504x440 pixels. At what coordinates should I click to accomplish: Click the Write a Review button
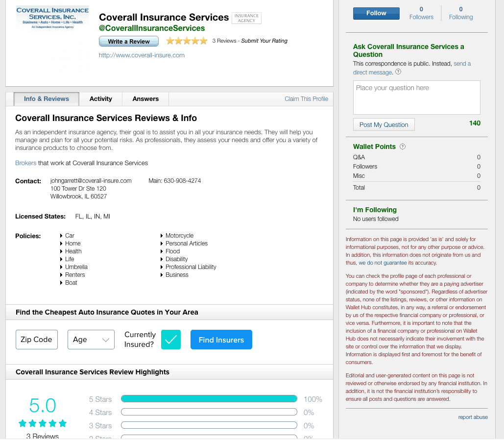pos(128,41)
